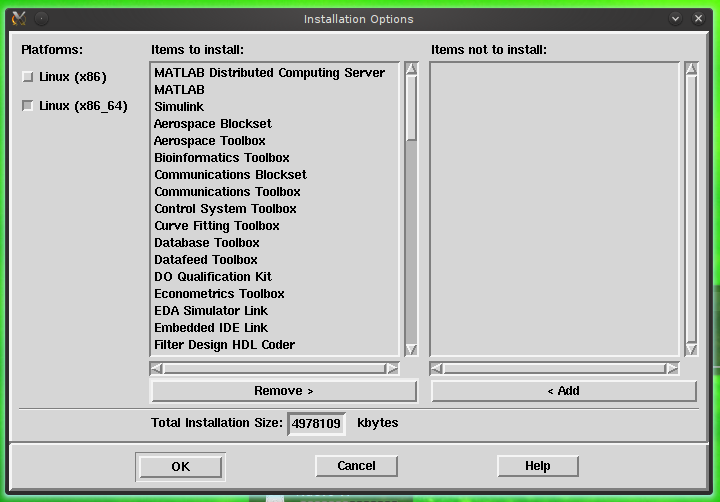The height and width of the screenshot is (502, 720).
Task: Select Aerospace Blockset in the list
Action: click(x=274, y=124)
